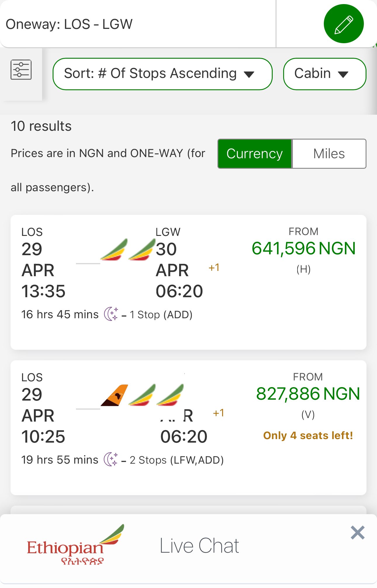Tap the overnight moon icon on first flight
Viewport: 377px width, 588px height.
(111, 314)
